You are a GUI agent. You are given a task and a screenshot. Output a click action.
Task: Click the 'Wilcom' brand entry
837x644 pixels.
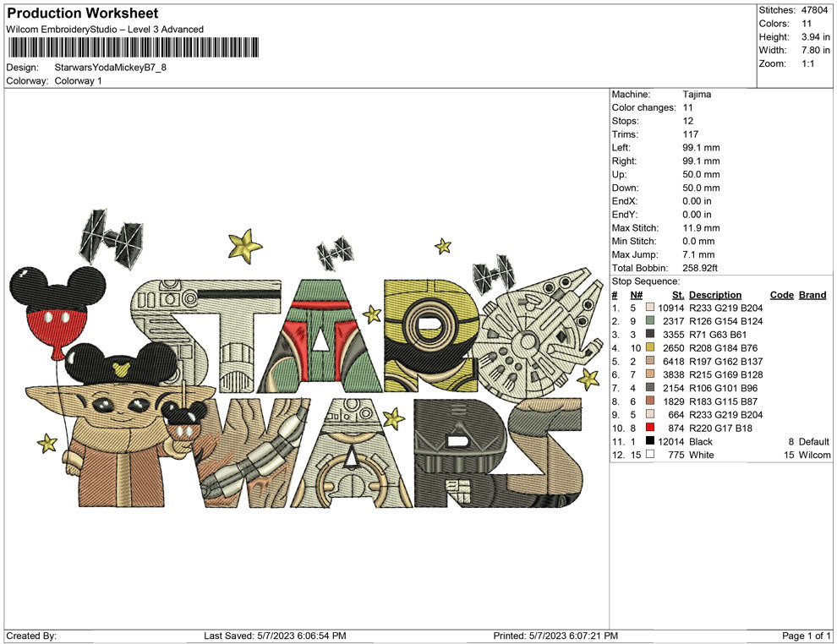pyautogui.click(x=814, y=456)
